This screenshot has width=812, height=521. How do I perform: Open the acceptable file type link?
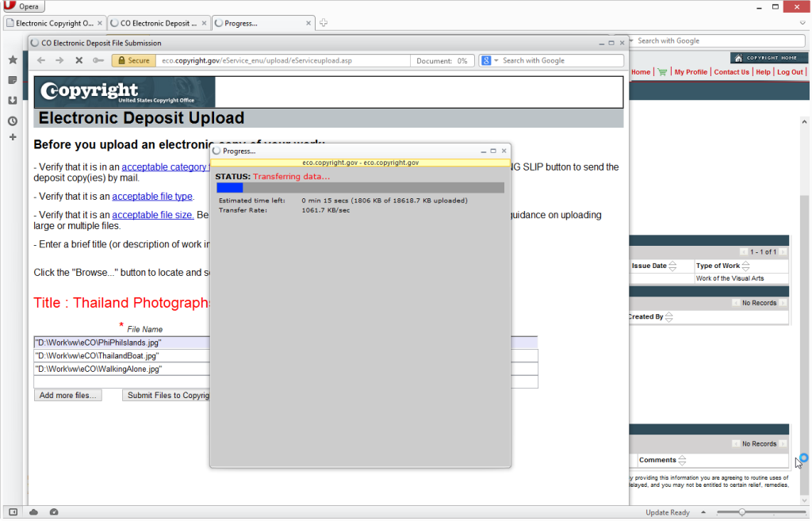152,197
